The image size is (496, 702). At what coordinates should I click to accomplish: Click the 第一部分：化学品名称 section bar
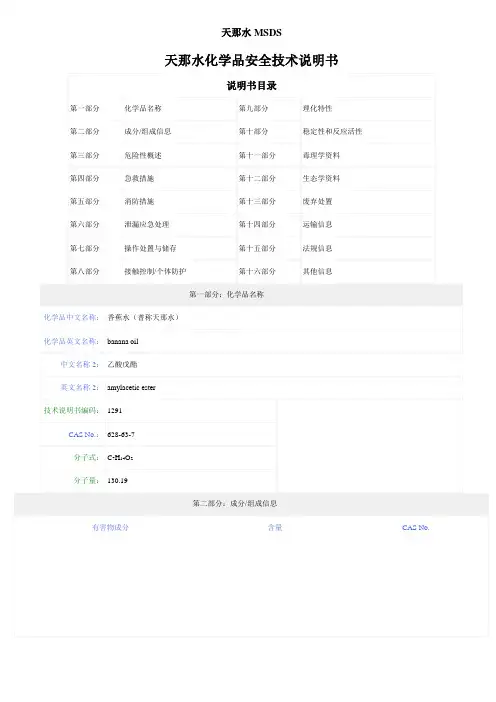[251, 294]
